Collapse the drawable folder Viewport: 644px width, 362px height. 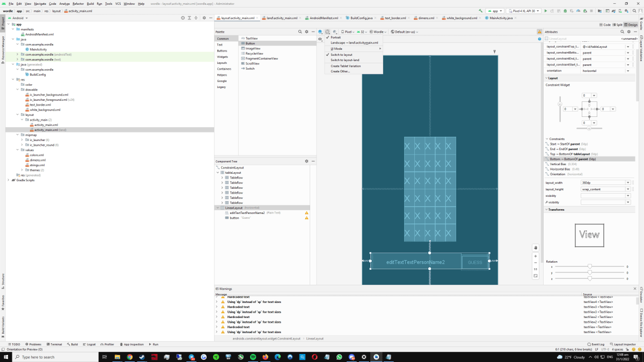click(x=18, y=90)
